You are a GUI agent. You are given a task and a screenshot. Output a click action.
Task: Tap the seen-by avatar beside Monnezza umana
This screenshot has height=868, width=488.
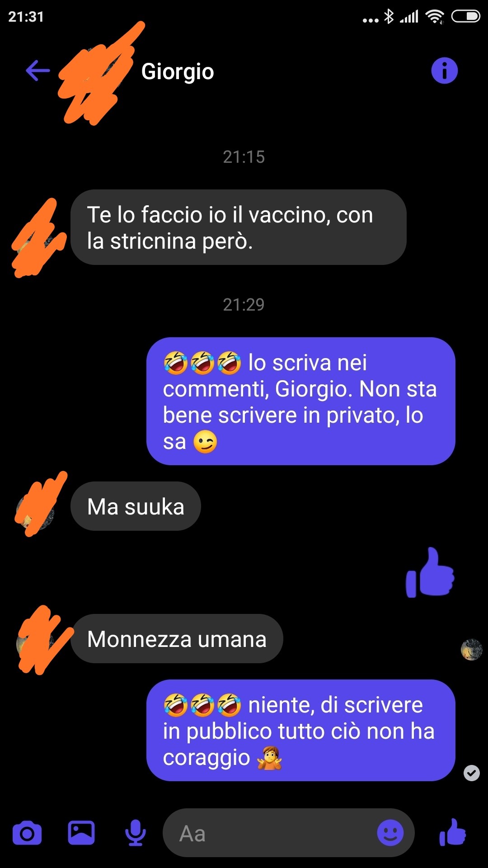coord(471,650)
